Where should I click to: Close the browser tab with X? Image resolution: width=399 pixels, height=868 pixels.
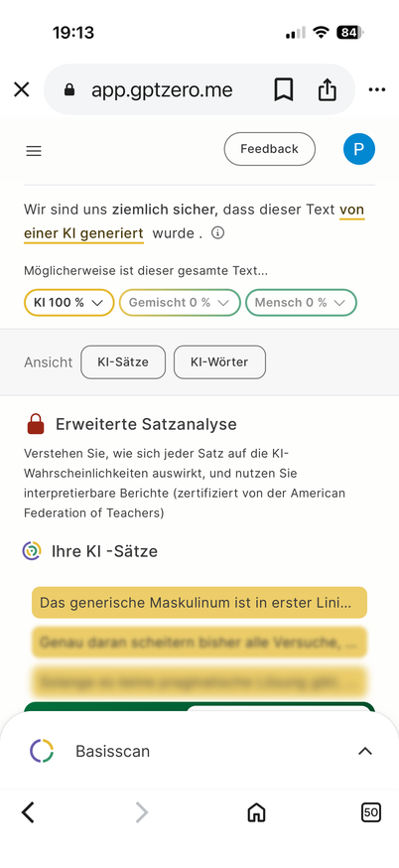click(21, 89)
